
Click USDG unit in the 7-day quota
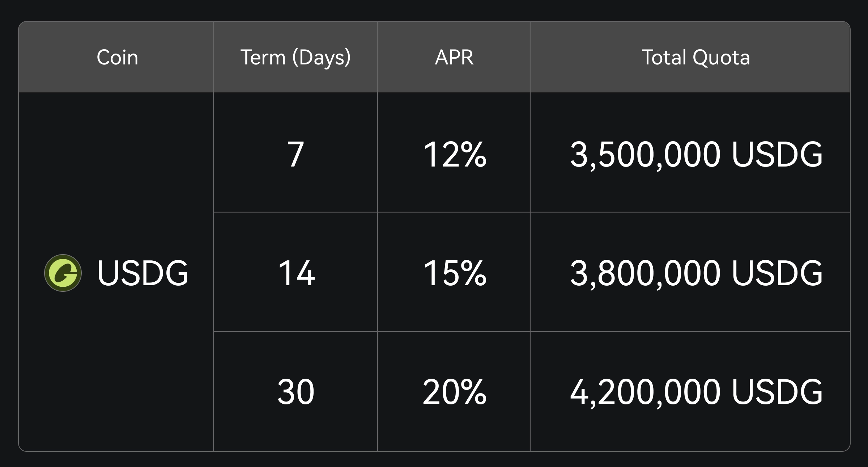[777, 154]
